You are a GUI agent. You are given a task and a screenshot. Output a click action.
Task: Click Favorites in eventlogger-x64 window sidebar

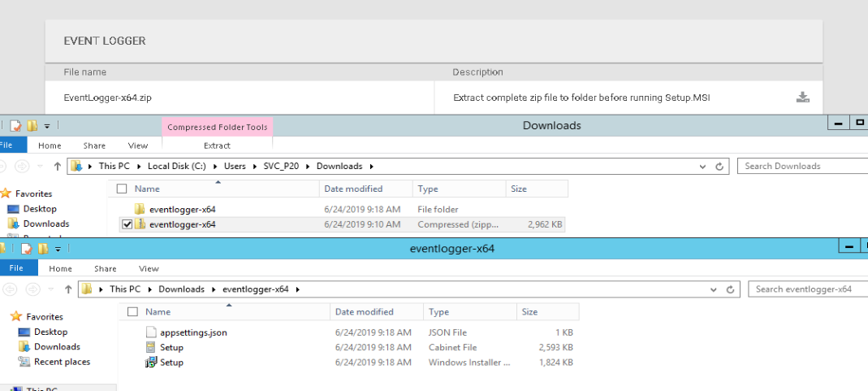pos(45,317)
